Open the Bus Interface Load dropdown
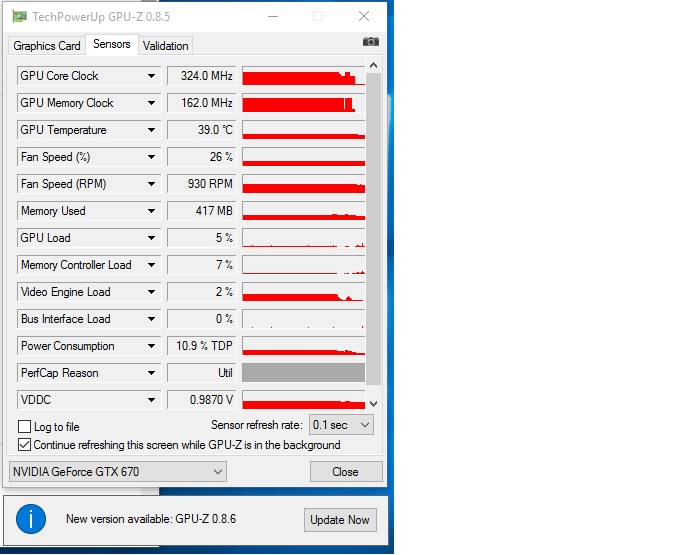The width and height of the screenshot is (677, 555). (x=89, y=319)
